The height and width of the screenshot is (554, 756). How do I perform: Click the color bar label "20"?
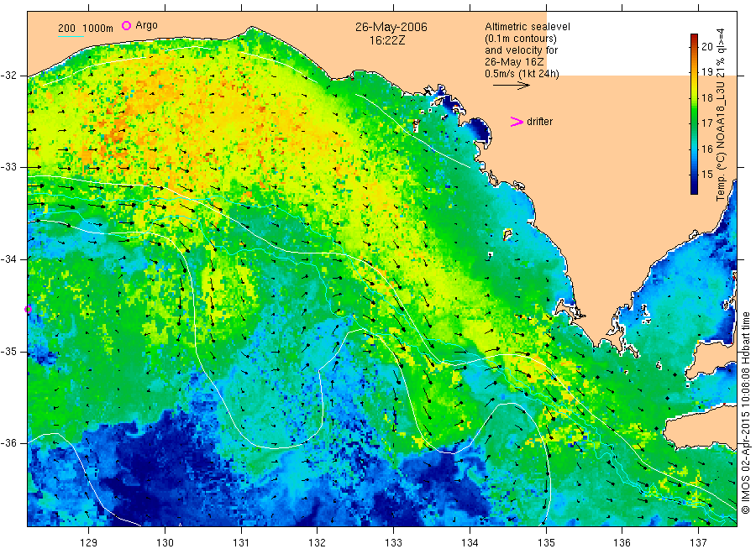pyautogui.click(x=706, y=47)
